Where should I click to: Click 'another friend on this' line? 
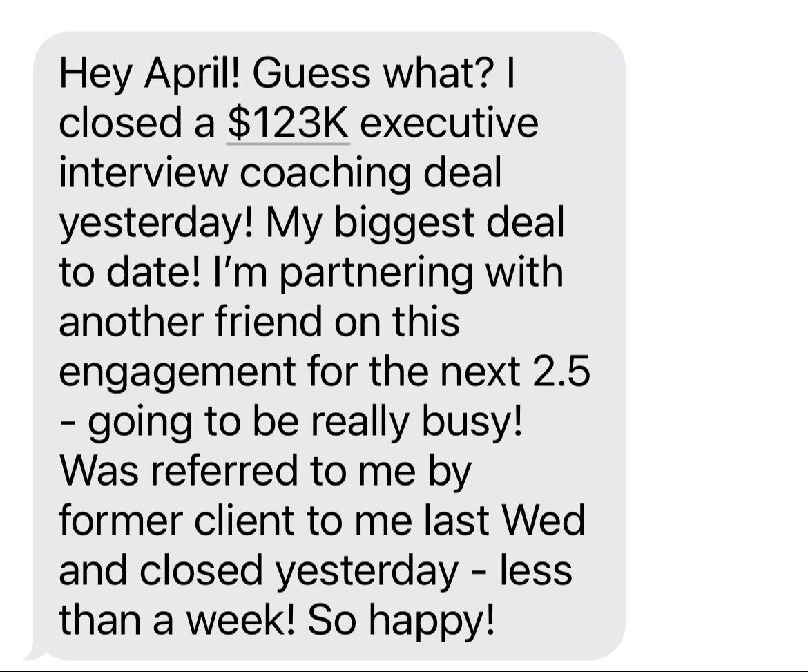coord(259,322)
